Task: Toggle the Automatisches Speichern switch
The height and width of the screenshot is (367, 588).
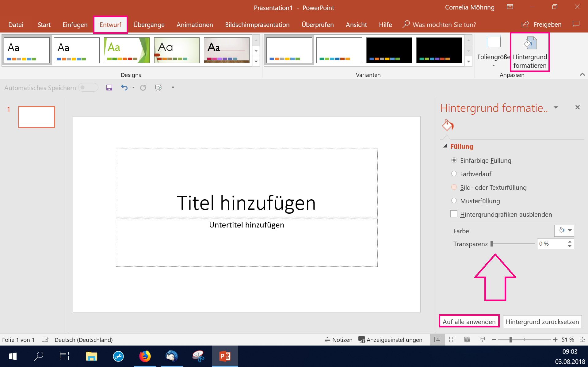Action: point(88,88)
